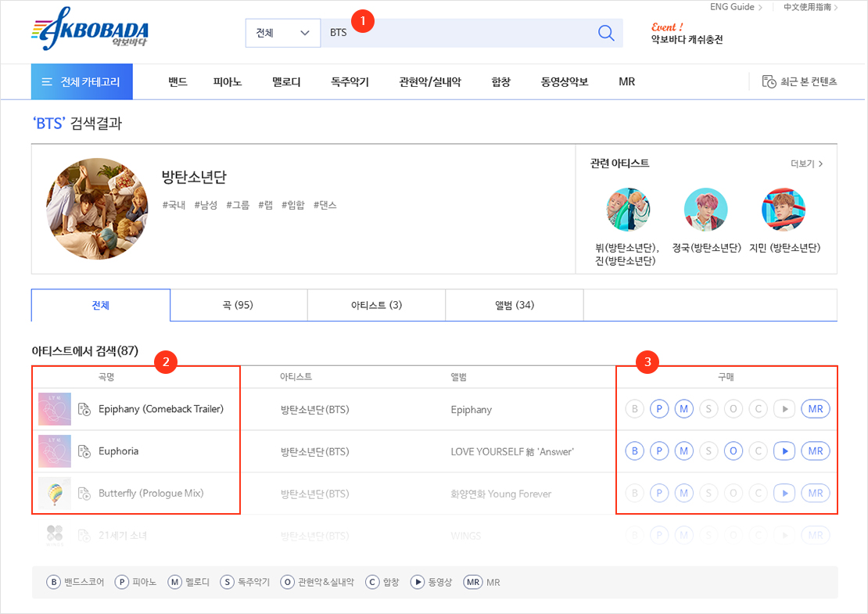Click the B band score icon for Euphoria
Image resolution: width=868 pixels, height=614 pixels.
coord(634,451)
